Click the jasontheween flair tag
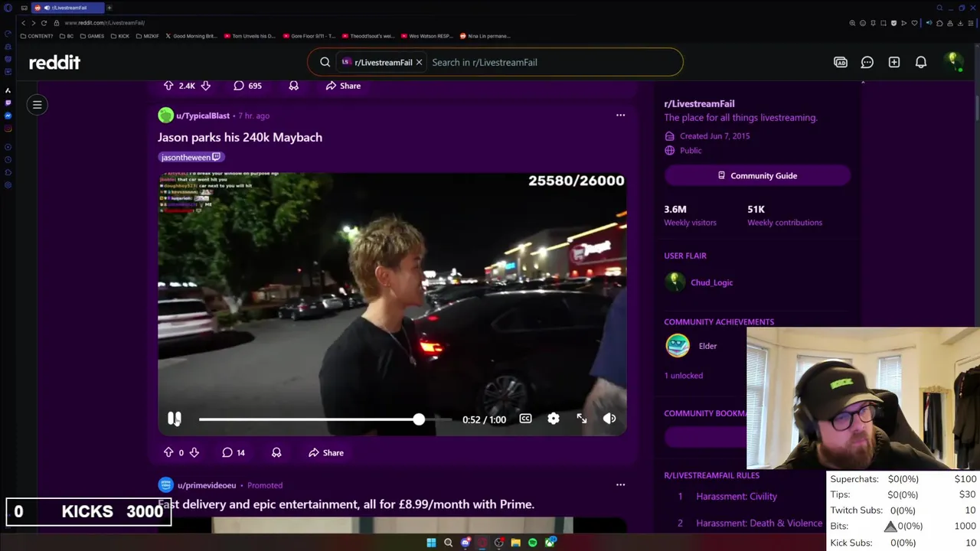980x551 pixels. (x=191, y=157)
